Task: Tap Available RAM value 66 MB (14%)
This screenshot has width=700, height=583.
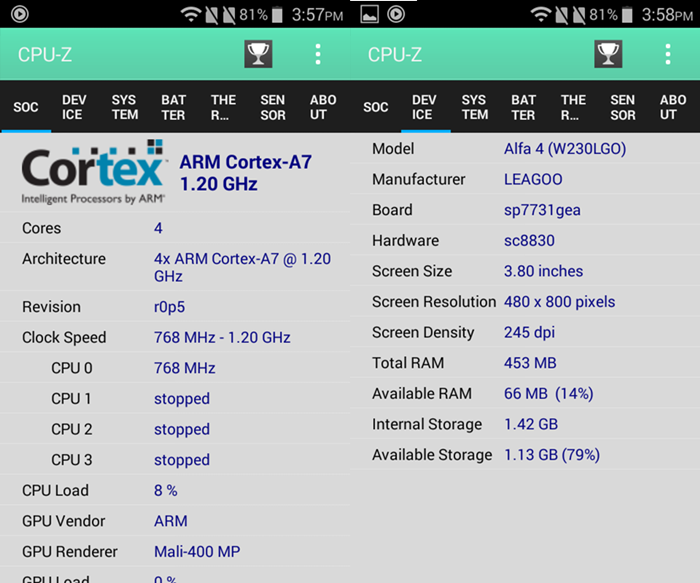Action: pyautogui.click(x=549, y=394)
